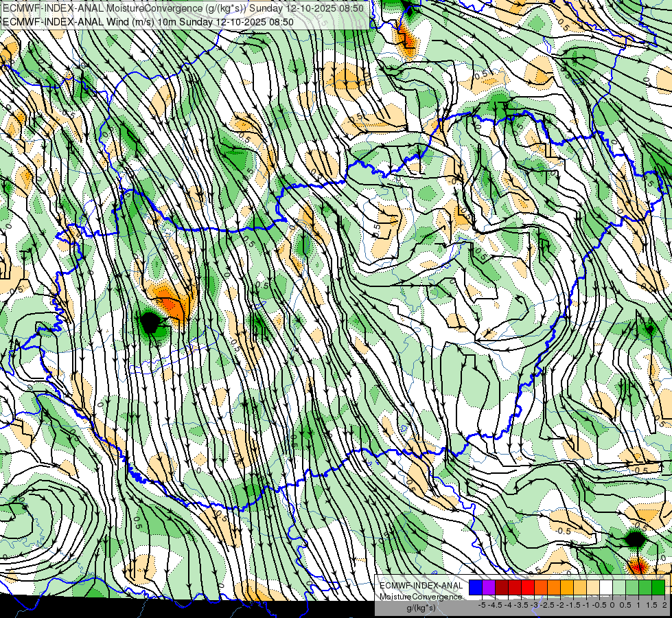This screenshot has height=618, width=672.
Task: Click the blue legend swatch below -5
Action: [476, 587]
